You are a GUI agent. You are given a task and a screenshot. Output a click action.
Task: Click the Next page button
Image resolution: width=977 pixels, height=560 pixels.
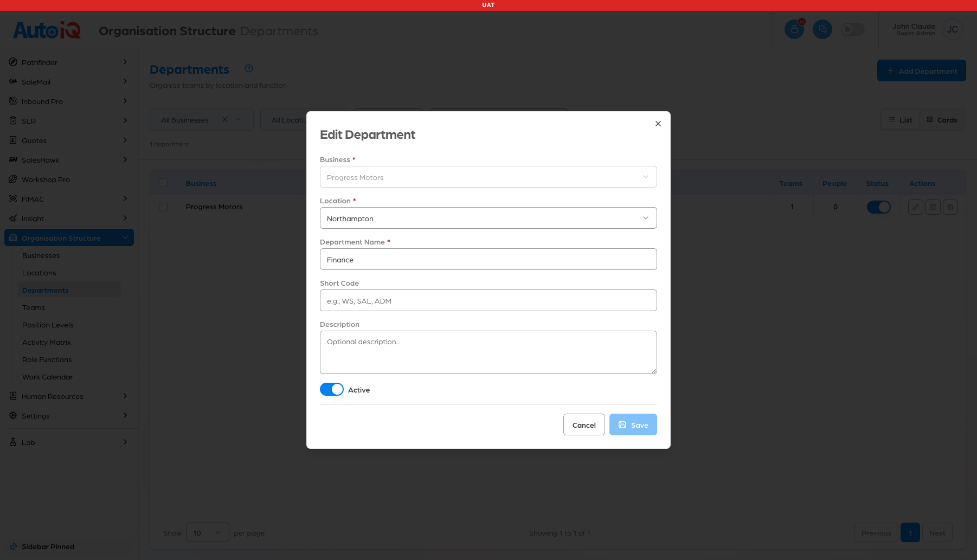click(937, 533)
